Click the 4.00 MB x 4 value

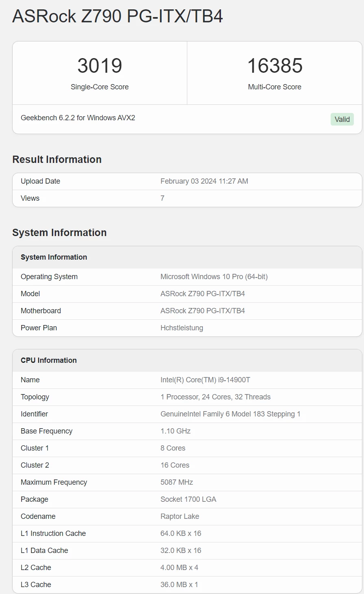pyautogui.click(x=179, y=568)
